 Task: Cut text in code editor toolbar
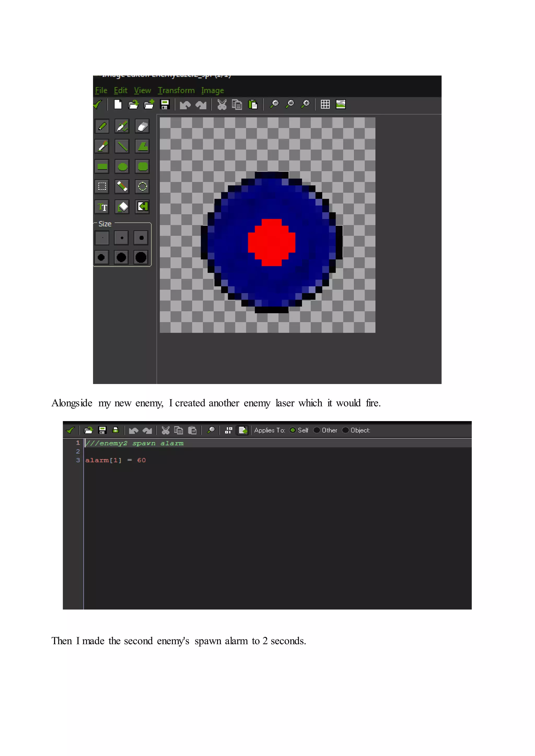pos(165,430)
